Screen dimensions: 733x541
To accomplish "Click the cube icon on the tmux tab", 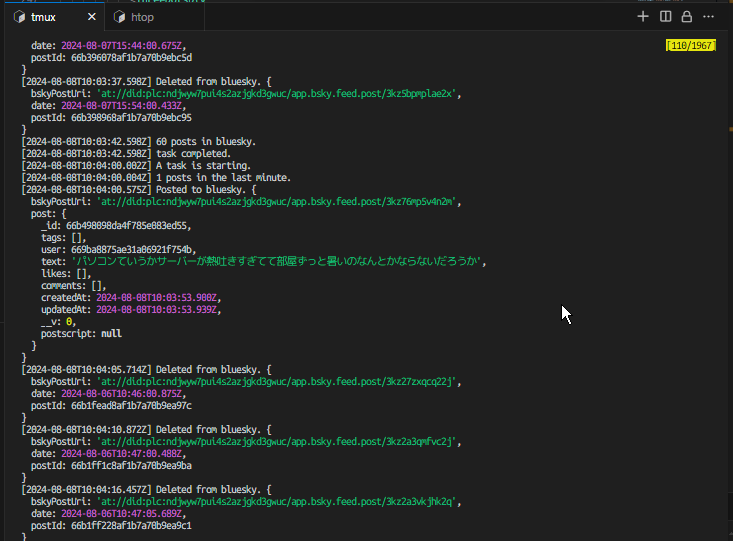I will click(20, 17).
